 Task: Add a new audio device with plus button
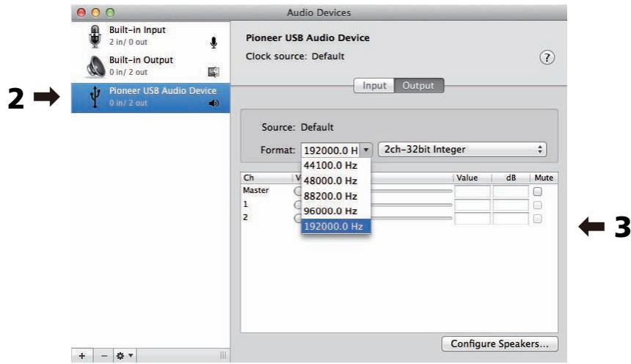(82, 356)
